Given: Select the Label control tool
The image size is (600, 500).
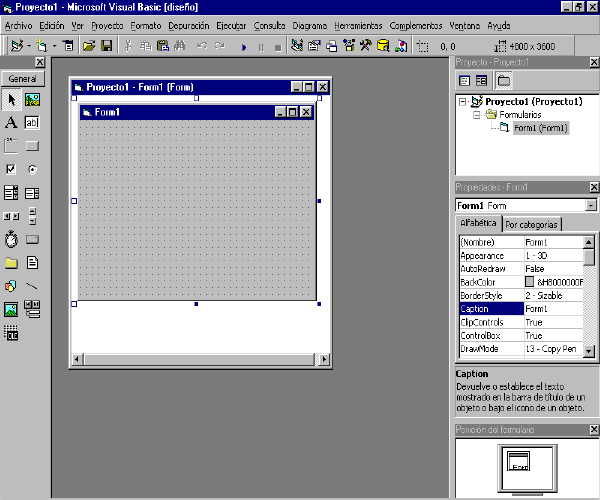Looking at the screenshot, I should tap(11, 123).
